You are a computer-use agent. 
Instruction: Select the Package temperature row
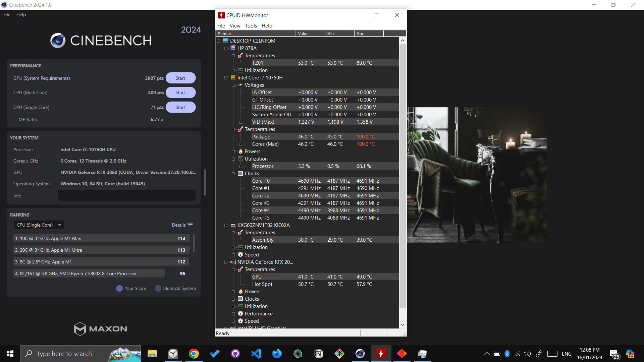click(x=325, y=137)
